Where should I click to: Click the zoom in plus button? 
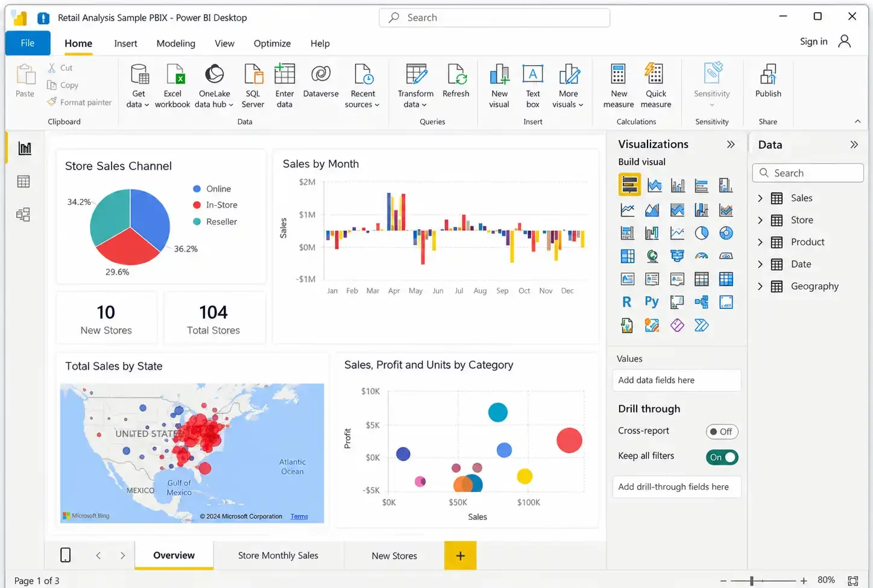804,581
